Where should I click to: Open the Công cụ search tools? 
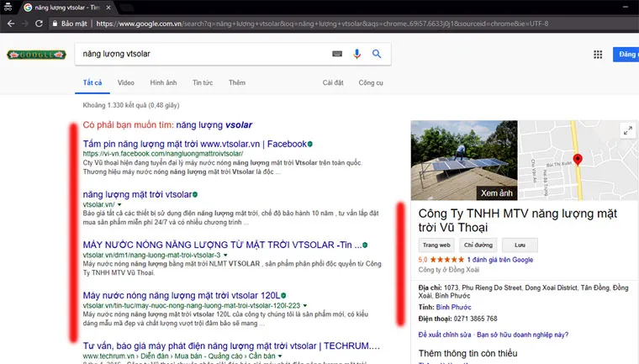tap(371, 82)
